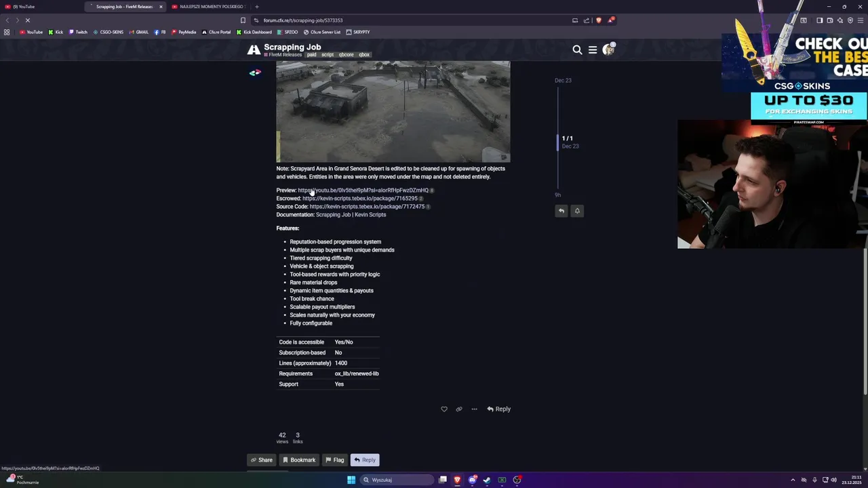Open the Escrowed tebex package link
The height and width of the screenshot is (488, 868).
(x=359, y=199)
